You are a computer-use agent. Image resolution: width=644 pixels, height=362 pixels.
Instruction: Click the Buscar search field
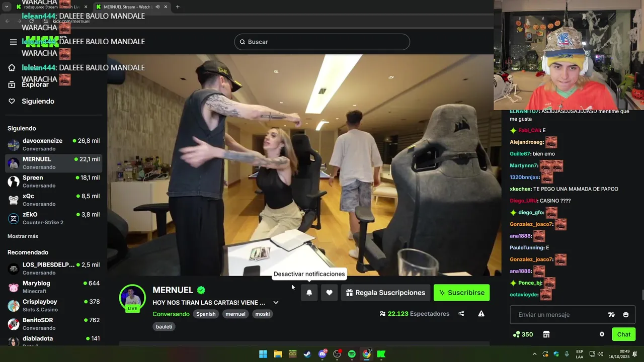(322, 42)
